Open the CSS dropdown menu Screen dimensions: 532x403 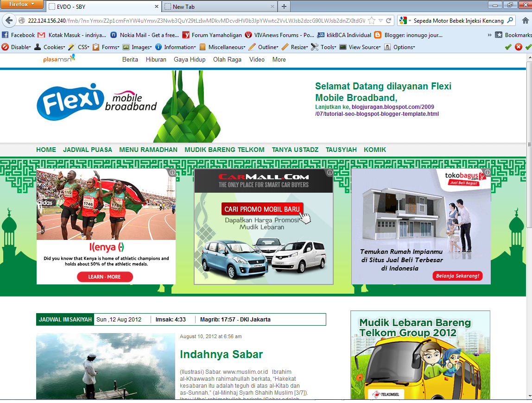pyautogui.click(x=79, y=47)
